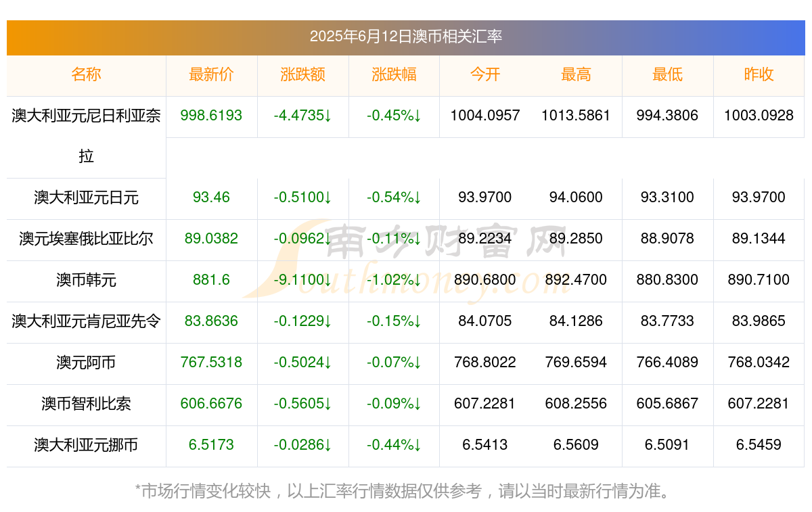The width and height of the screenshot is (812, 512).
Task: Click opening value 768.8022
Action: [485, 363]
